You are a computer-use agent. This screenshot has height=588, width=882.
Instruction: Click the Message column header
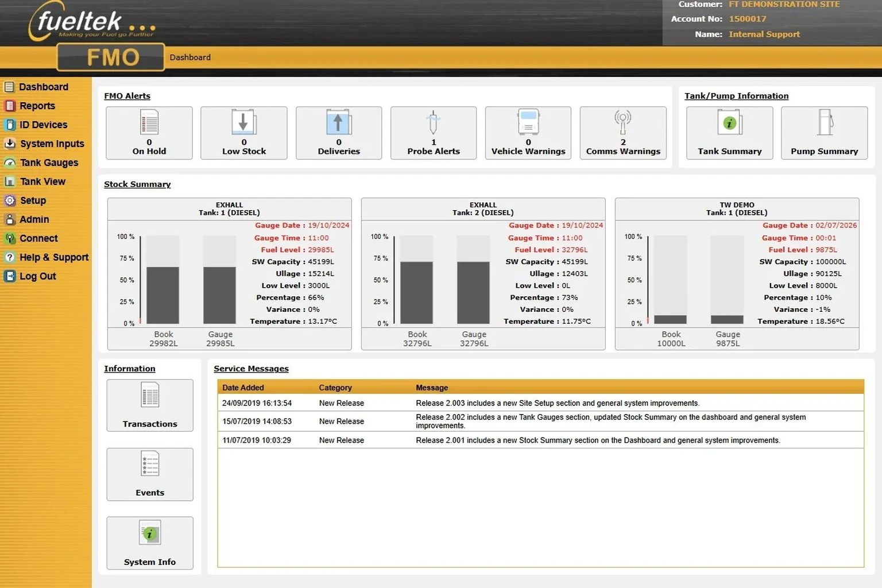pos(432,388)
